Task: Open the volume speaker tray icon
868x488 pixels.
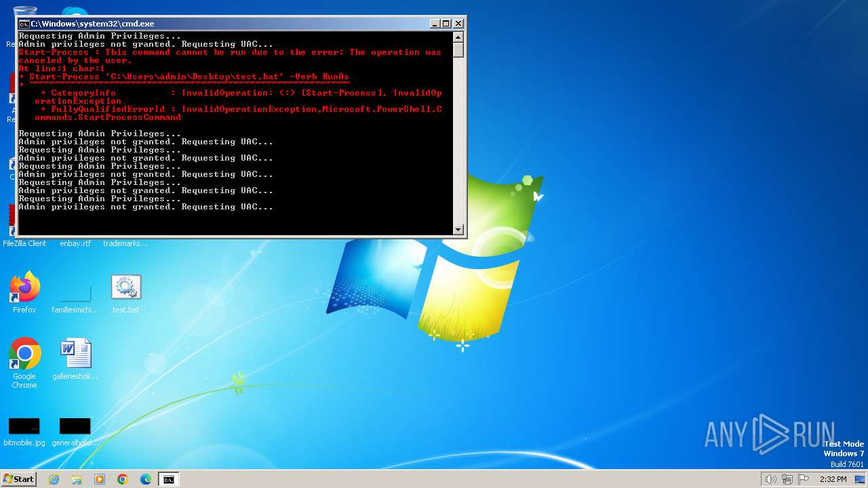Action: pyautogui.click(x=770, y=479)
